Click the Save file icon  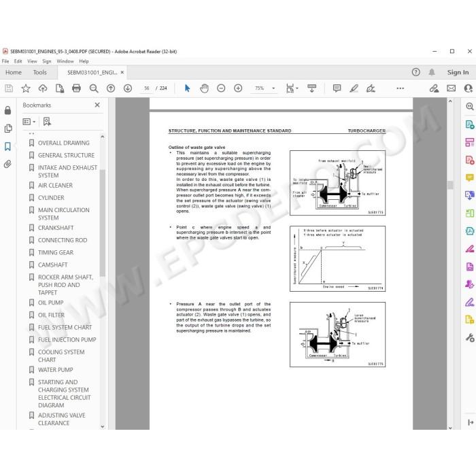pos(9,88)
